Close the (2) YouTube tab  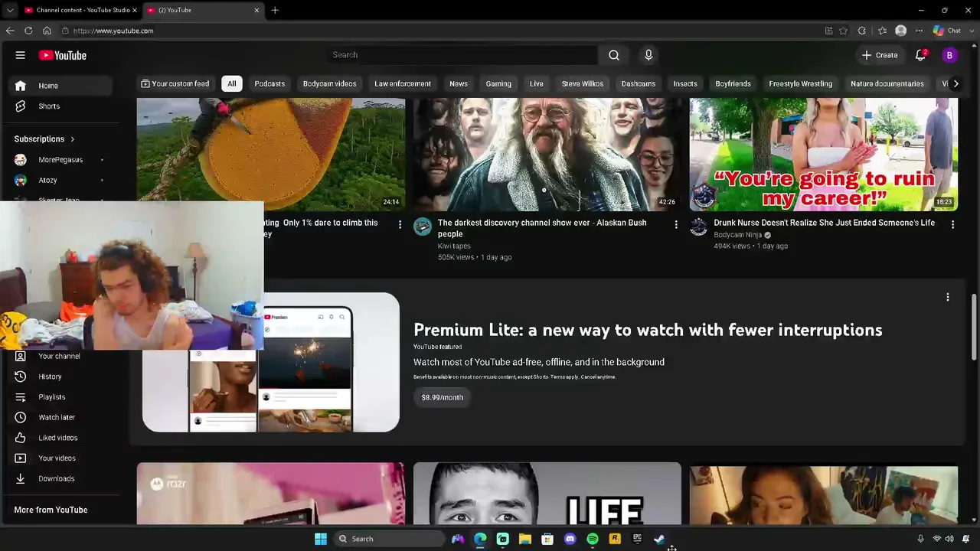point(256,10)
